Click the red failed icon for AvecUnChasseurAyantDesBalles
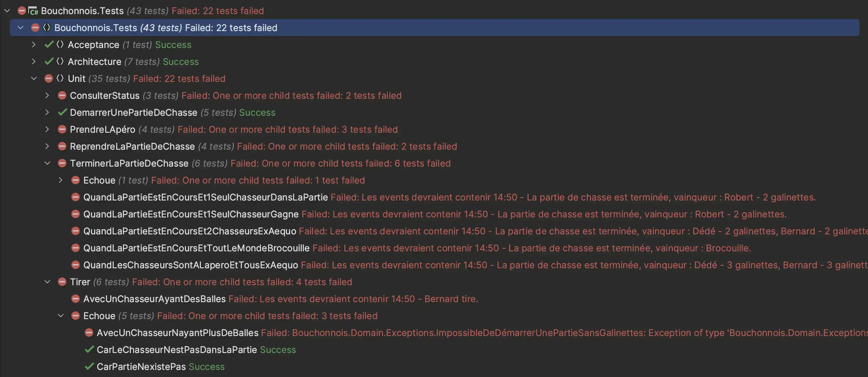 (76, 299)
